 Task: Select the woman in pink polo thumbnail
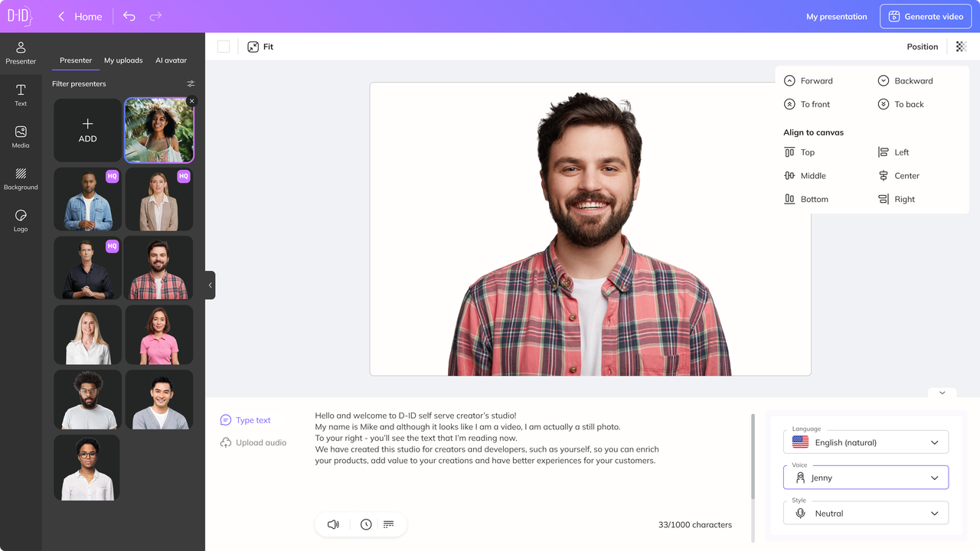[159, 334]
